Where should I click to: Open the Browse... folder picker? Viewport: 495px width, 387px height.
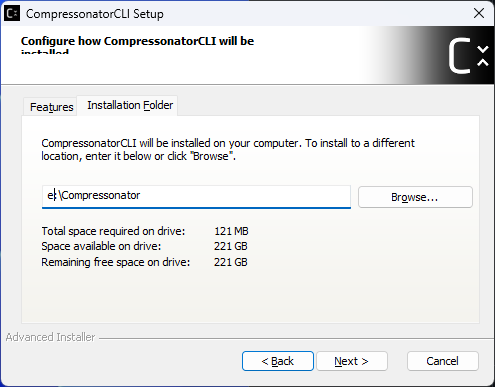click(415, 197)
